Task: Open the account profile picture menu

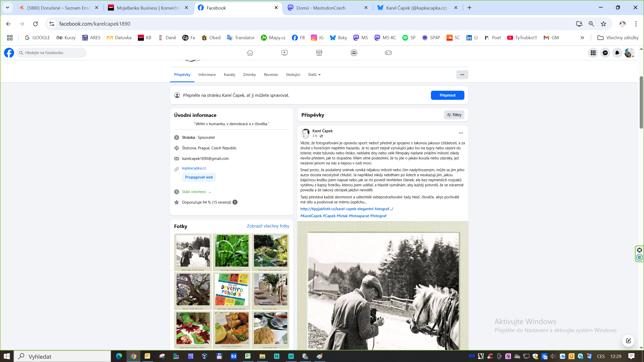Action: coord(629,53)
